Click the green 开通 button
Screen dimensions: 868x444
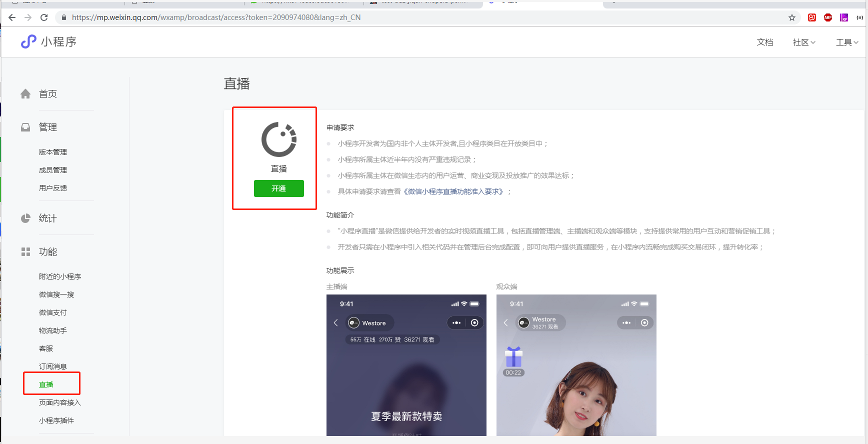pos(279,188)
